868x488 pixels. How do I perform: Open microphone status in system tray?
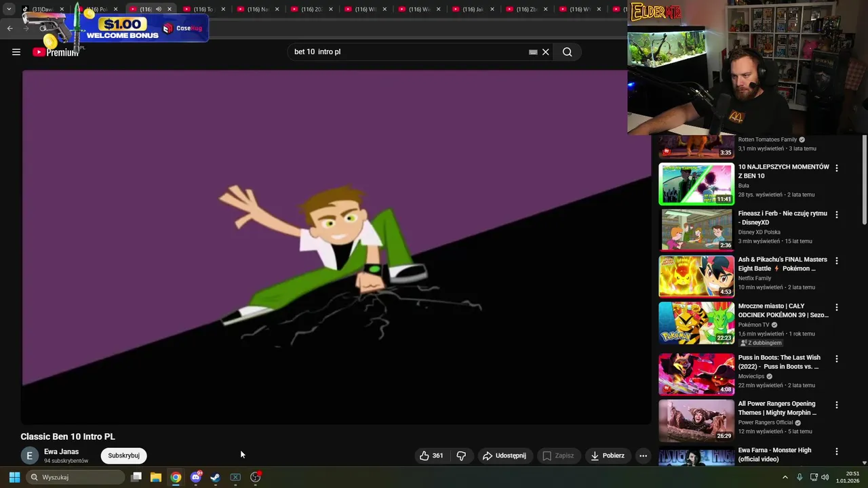pos(800,477)
